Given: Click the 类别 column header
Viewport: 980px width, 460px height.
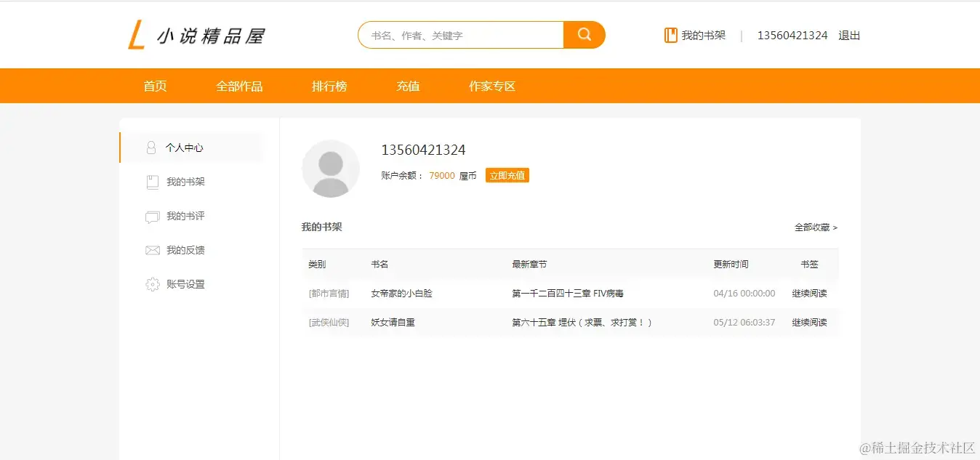Looking at the screenshot, I should 317,265.
